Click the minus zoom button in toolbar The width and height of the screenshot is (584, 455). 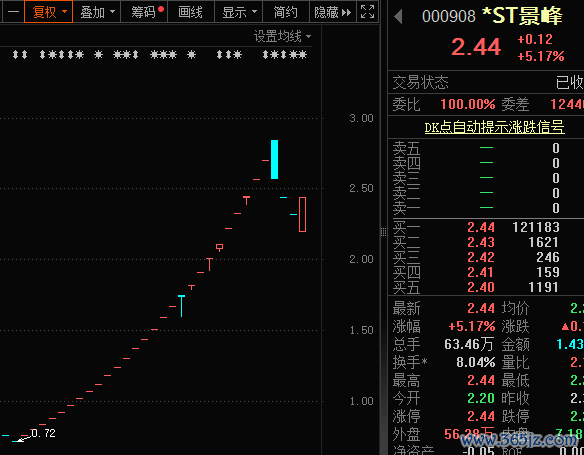(x=13, y=12)
